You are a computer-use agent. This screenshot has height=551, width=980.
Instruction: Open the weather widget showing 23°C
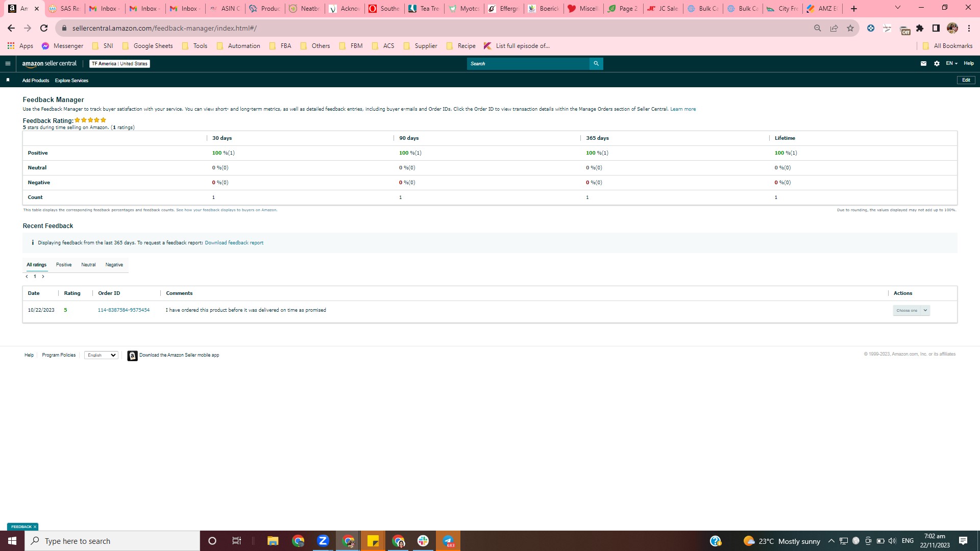click(782, 541)
